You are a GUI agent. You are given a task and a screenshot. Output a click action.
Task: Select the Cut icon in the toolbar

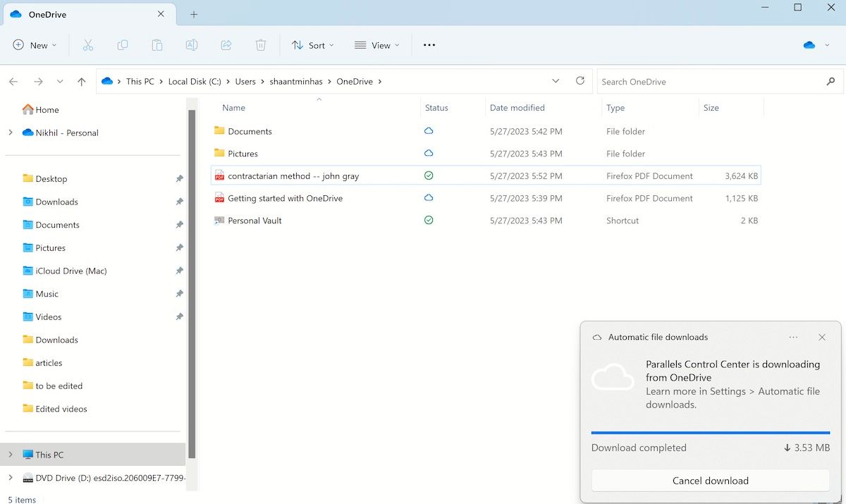[87, 44]
